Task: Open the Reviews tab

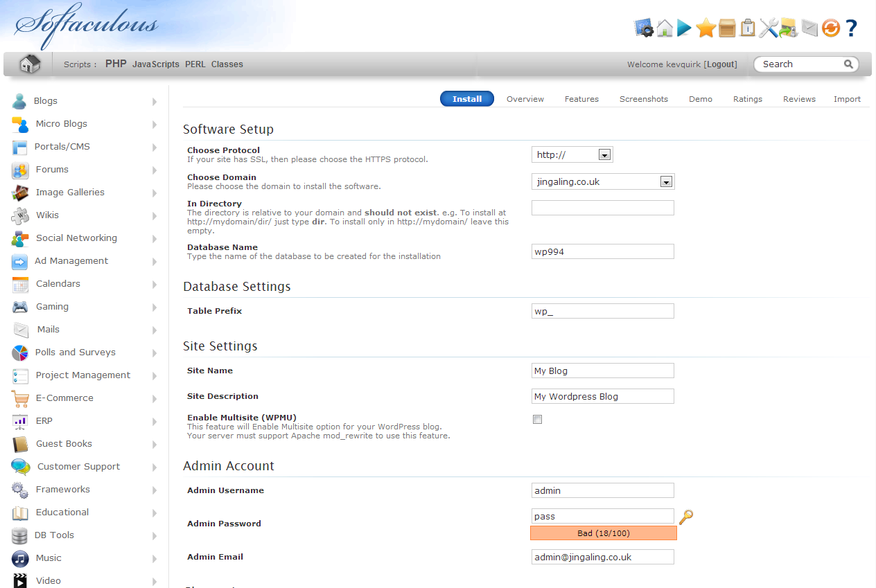Action: (x=799, y=99)
